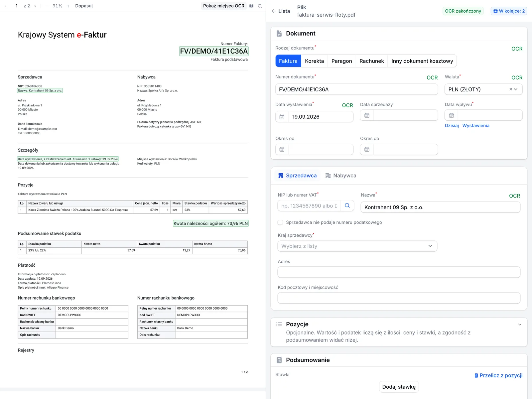The width and height of the screenshot is (532, 399).
Task: Click highlighted invoice number FV/DEMO/41E1C36A in PDF
Action: click(214, 51)
